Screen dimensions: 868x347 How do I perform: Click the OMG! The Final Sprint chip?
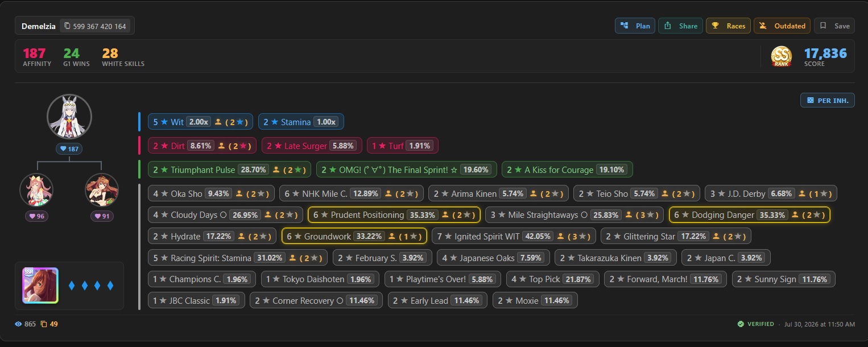[406, 170]
